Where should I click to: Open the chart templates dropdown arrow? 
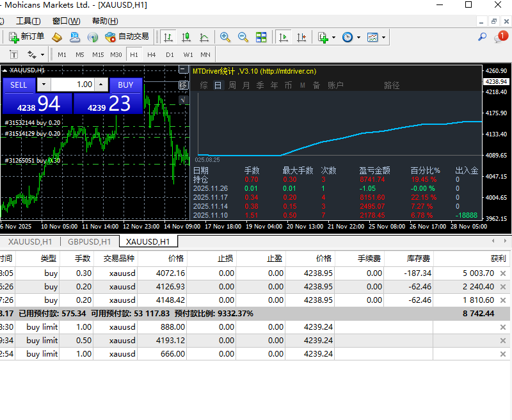pyautogui.click(x=383, y=38)
